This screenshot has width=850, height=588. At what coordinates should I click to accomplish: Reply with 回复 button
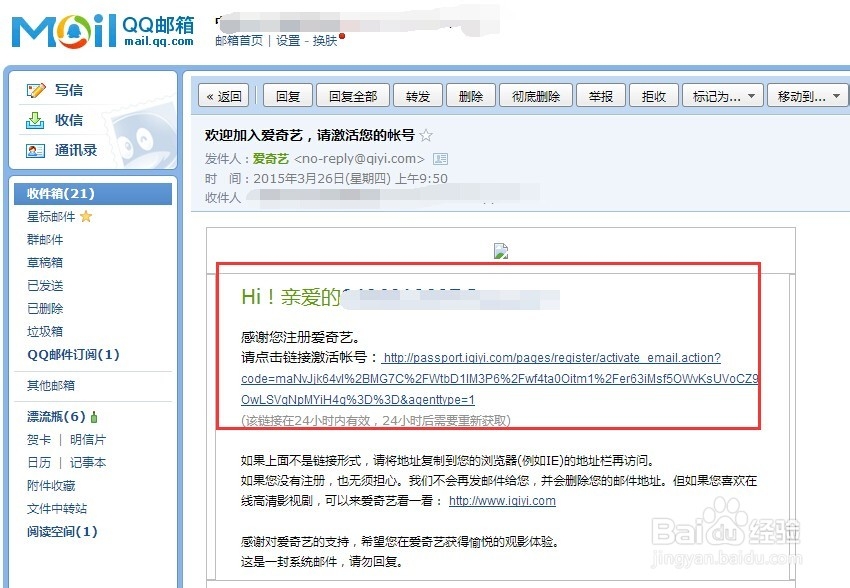pyautogui.click(x=288, y=96)
